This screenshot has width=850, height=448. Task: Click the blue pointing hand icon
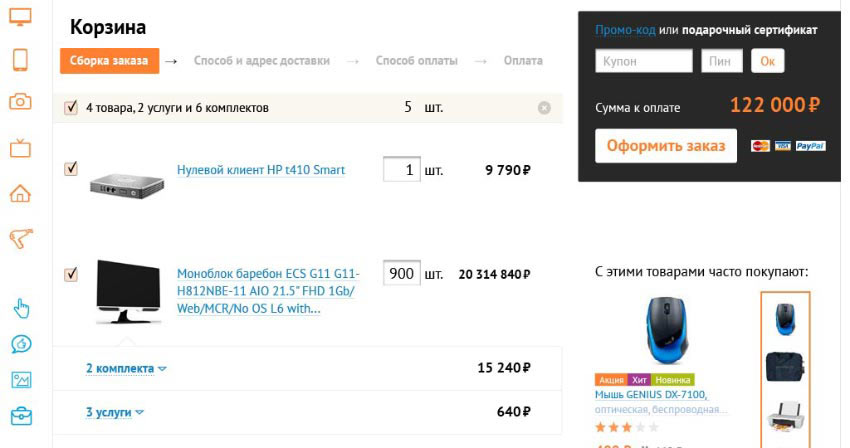(x=20, y=307)
